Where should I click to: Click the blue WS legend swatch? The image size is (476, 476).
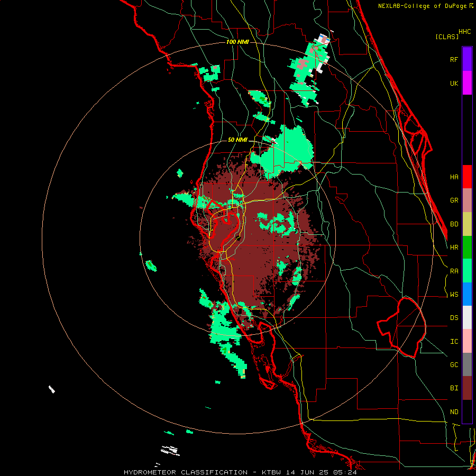(x=467, y=294)
